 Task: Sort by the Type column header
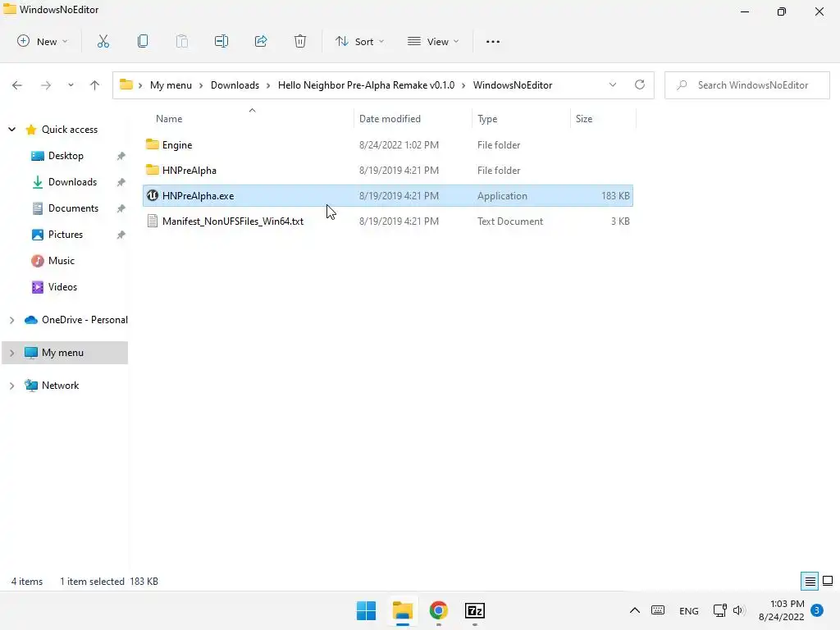[x=487, y=118]
